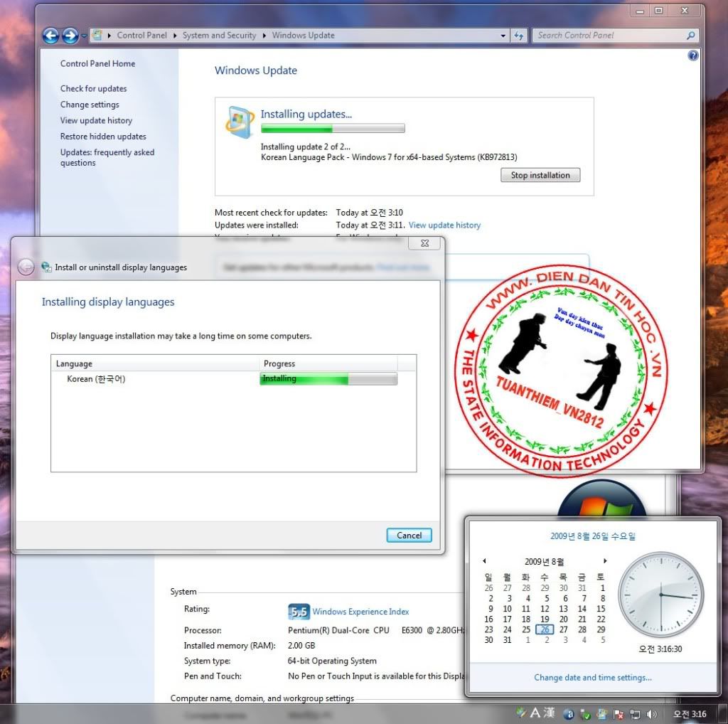Viewport: 728px width, 724px height.
Task: Click the blue 'a' tray icon
Action: pos(569,714)
